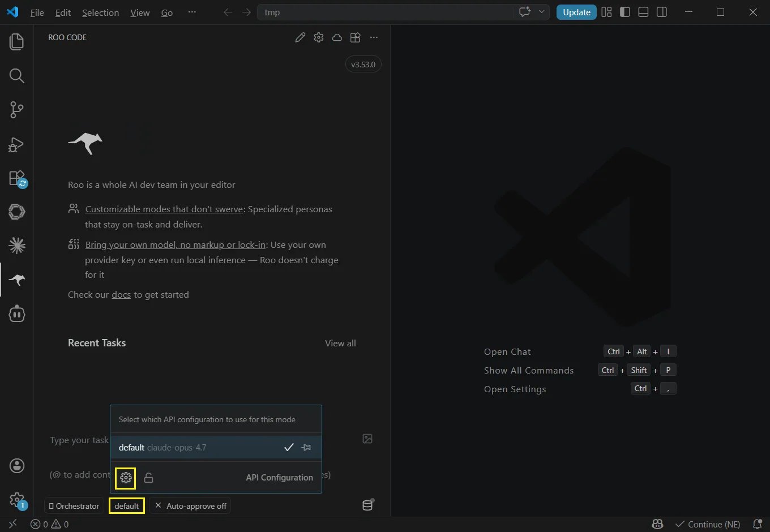Viewport: 770px width, 532px height.
Task: Pin the default claude-opus-4.7 configuration
Action: coord(306,448)
